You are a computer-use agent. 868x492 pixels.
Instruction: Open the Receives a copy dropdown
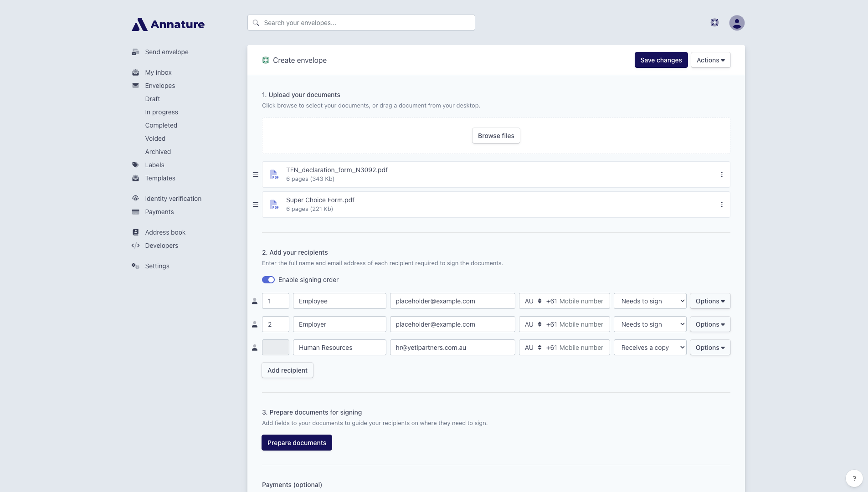pos(650,348)
